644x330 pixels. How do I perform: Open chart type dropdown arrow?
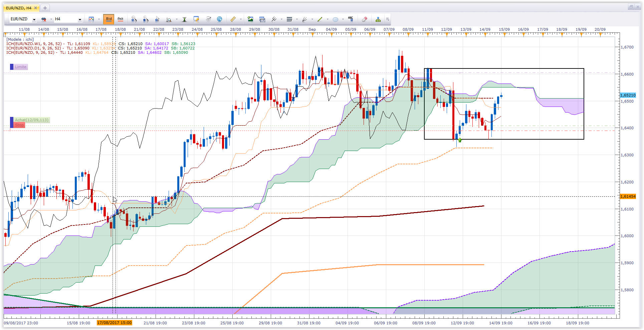[x=99, y=19]
